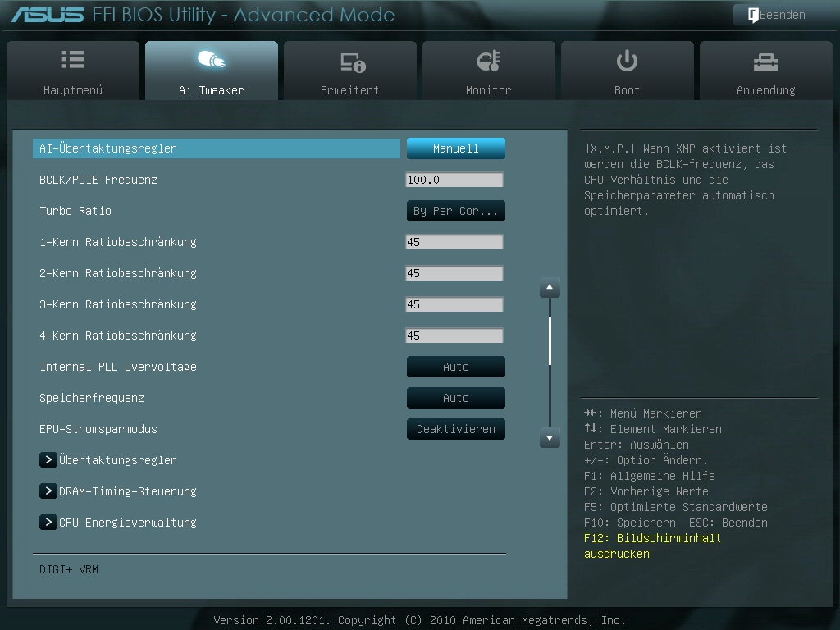Screen dimensions: 840x630
Task: Switch to the Ai Tweaker tab
Action: [x=212, y=71]
